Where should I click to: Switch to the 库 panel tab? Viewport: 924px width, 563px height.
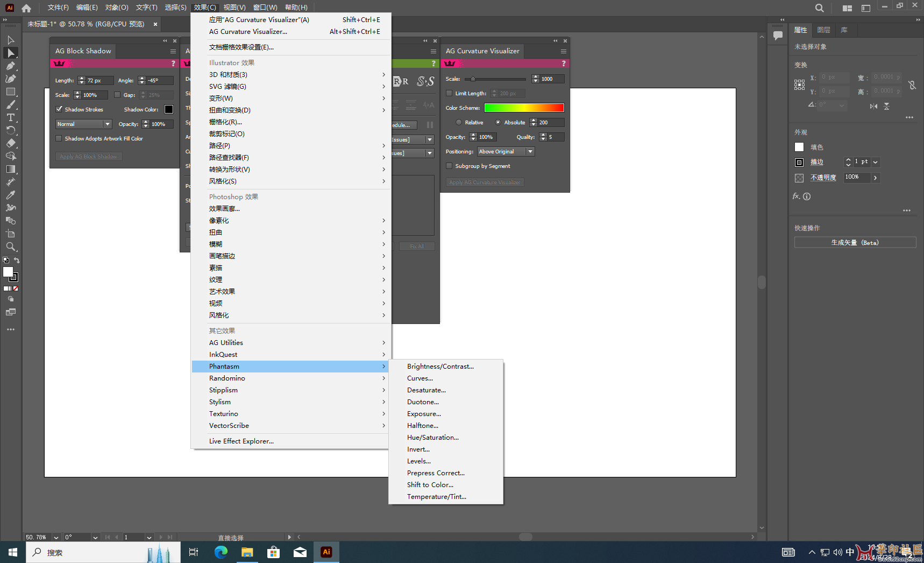coord(844,30)
